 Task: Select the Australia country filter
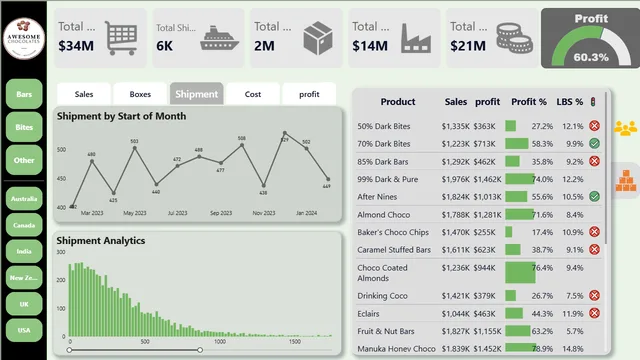[24, 199]
